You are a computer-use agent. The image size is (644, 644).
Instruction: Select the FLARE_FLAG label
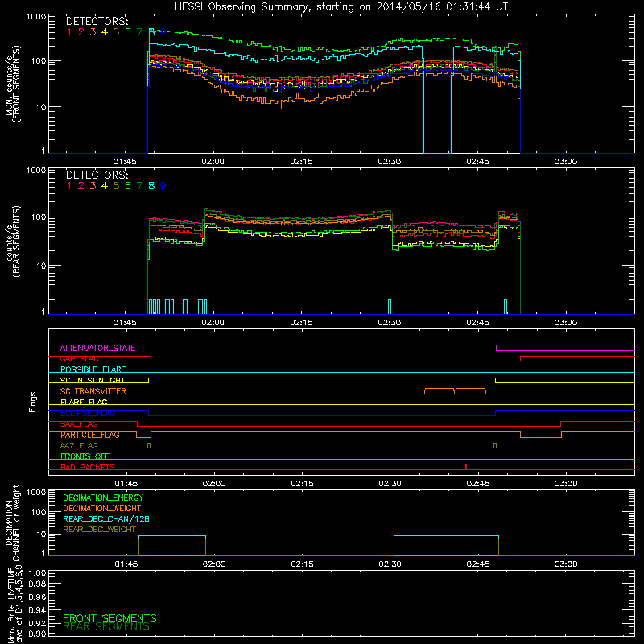(x=84, y=402)
